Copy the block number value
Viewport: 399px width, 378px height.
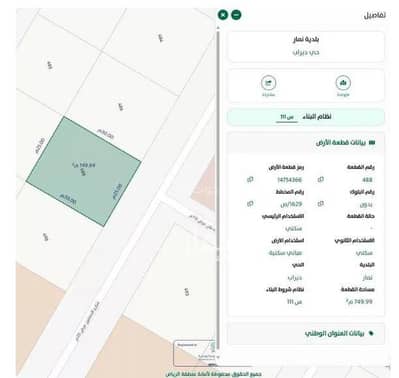(321, 204)
